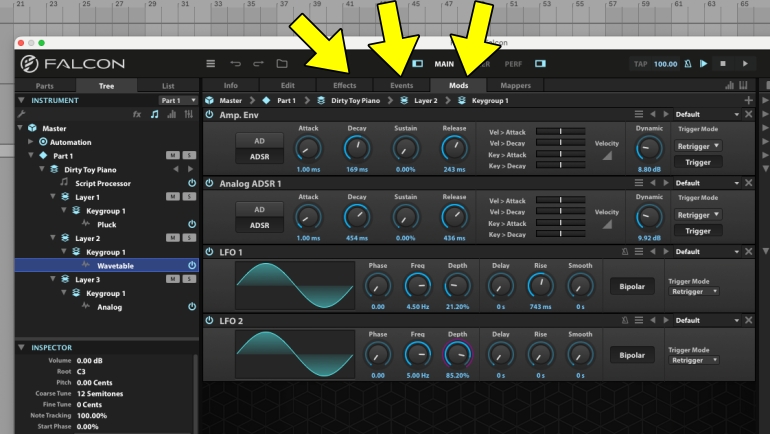Open the LFO 2 module menu icon

click(638, 320)
